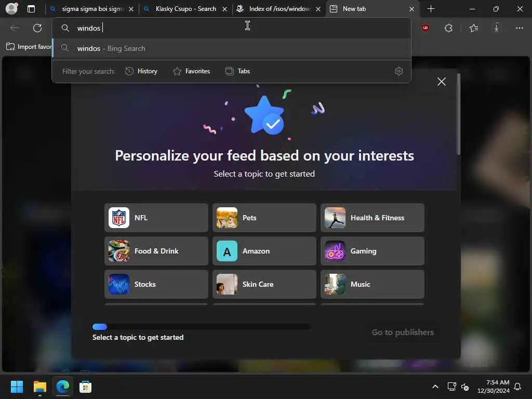This screenshot has width=532, height=399.
Task: Click Import favorites in the favorites bar
Action: [29, 46]
